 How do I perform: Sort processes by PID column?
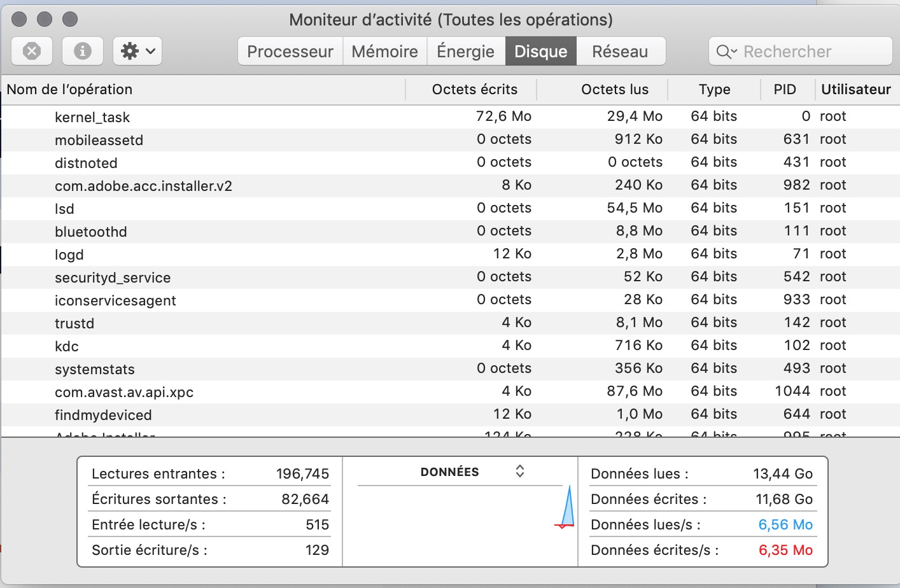point(785,90)
